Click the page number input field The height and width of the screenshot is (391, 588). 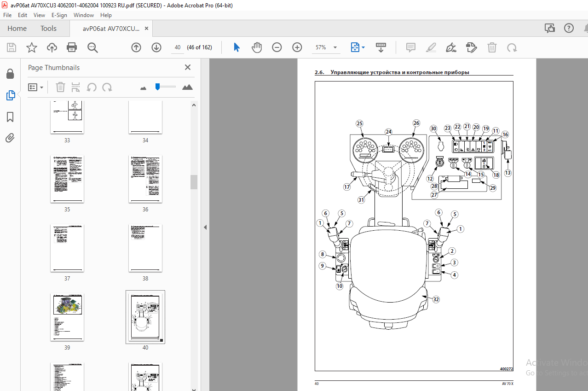click(x=178, y=47)
